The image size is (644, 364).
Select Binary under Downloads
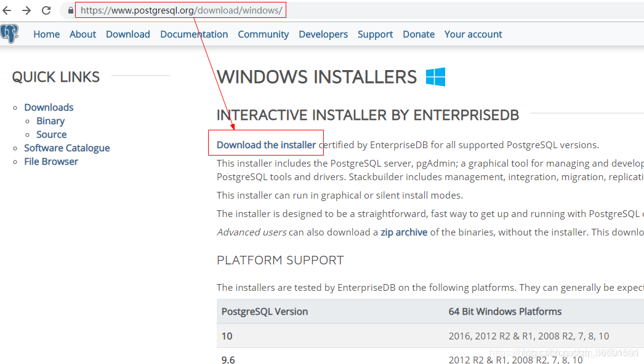[x=50, y=121]
